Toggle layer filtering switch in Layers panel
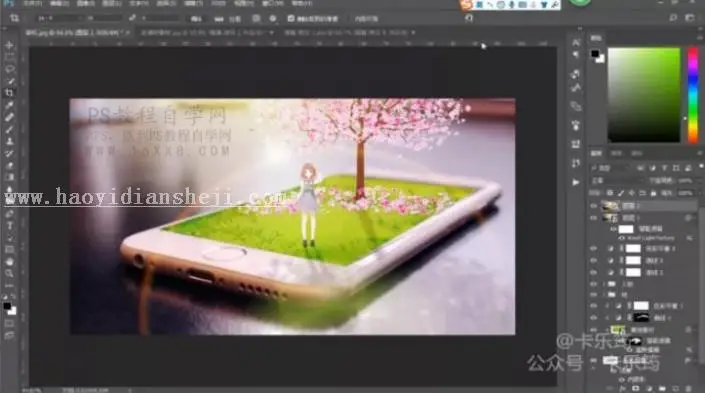 click(x=701, y=167)
